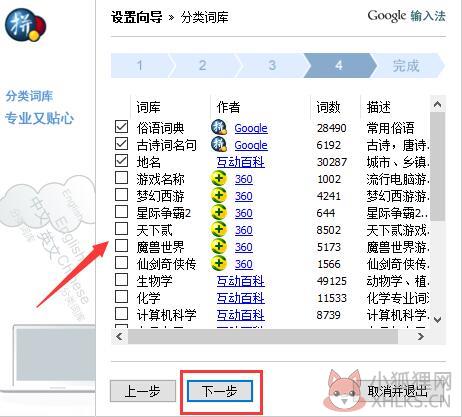This screenshot has width=462, height=417.
Task: Click the Google Pinyin logo icon
Action: (x=25, y=25)
